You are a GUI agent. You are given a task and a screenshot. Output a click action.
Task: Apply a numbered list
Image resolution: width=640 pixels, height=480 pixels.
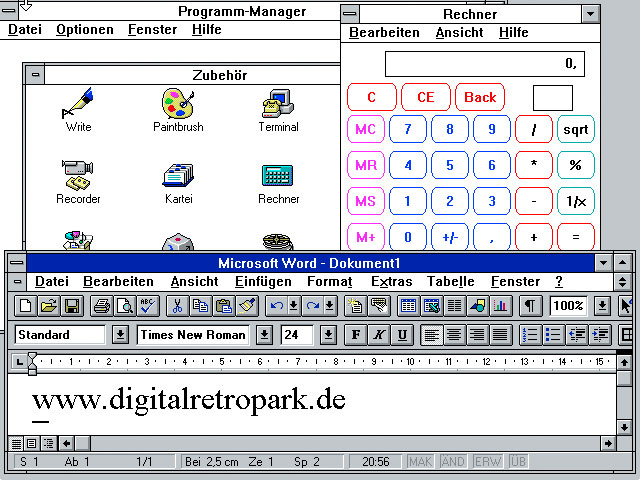[530, 335]
